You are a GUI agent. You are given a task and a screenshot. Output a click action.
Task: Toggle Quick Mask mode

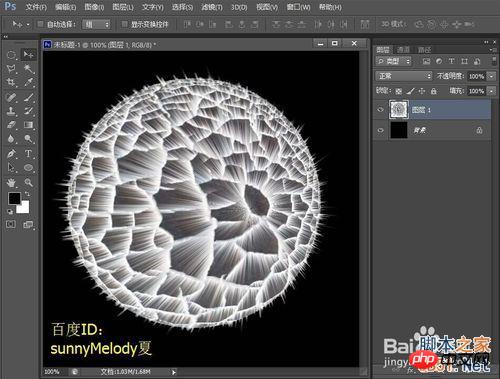11,224
